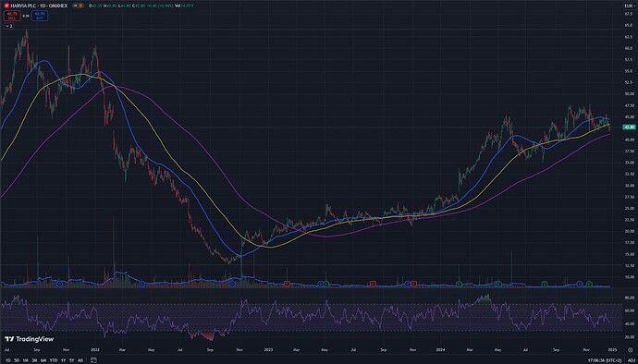Screen dimensions: 638x364
Task: Click the TradingView logo
Action: point(29,339)
